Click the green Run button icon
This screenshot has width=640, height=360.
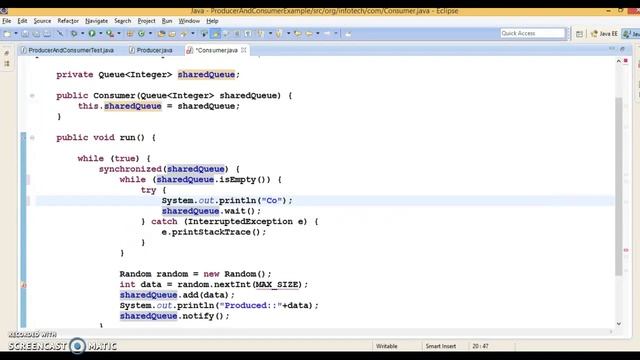pyautogui.click(x=92, y=34)
